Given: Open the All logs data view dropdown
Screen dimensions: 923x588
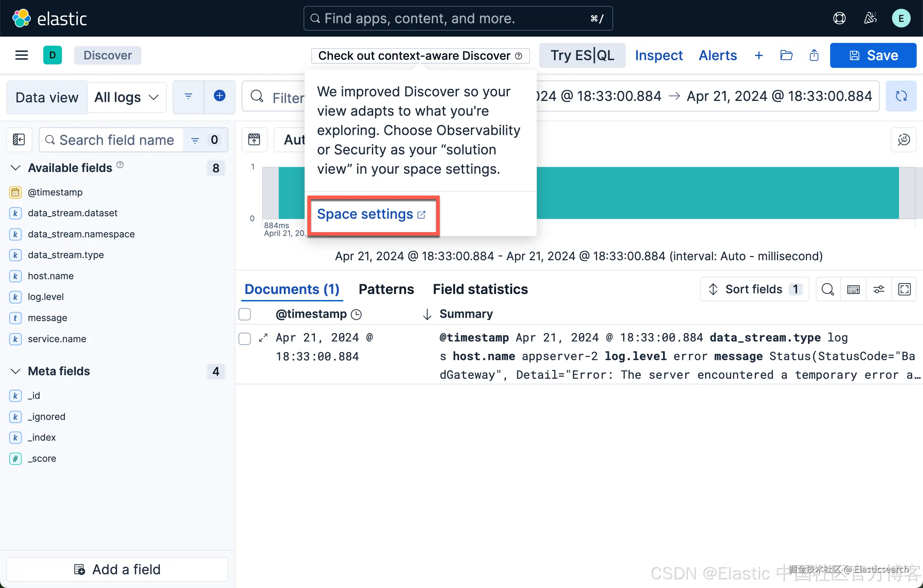Looking at the screenshot, I should pyautogui.click(x=127, y=97).
